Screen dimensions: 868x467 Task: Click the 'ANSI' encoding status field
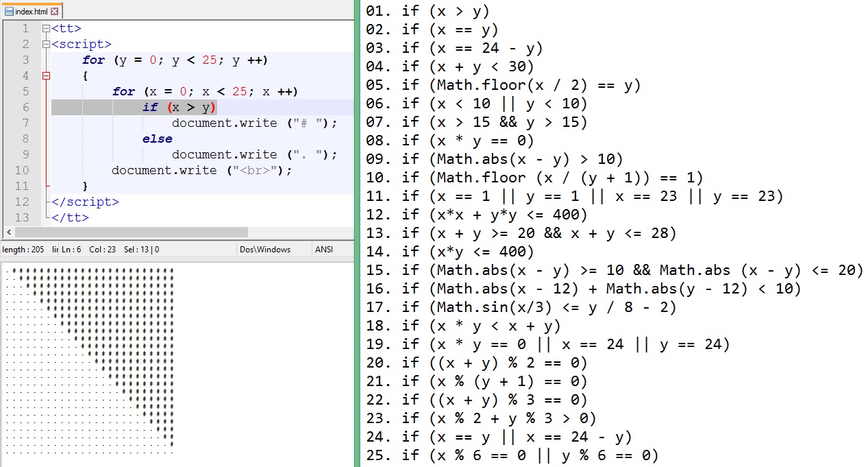tap(323, 250)
